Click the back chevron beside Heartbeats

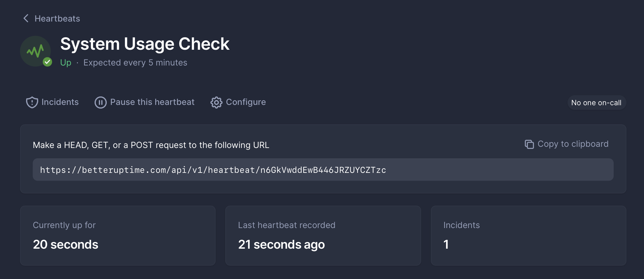pyautogui.click(x=26, y=18)
